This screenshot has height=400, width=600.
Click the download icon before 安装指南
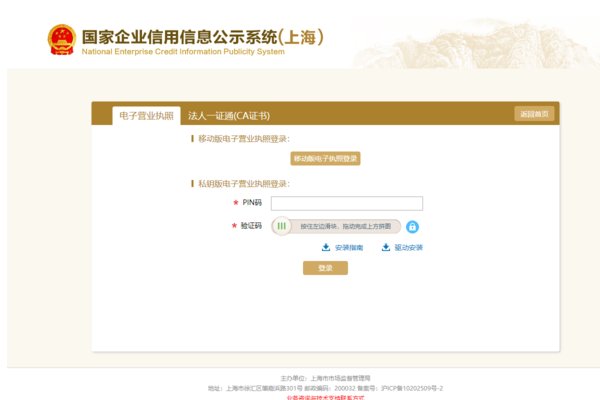click(326, 247)
